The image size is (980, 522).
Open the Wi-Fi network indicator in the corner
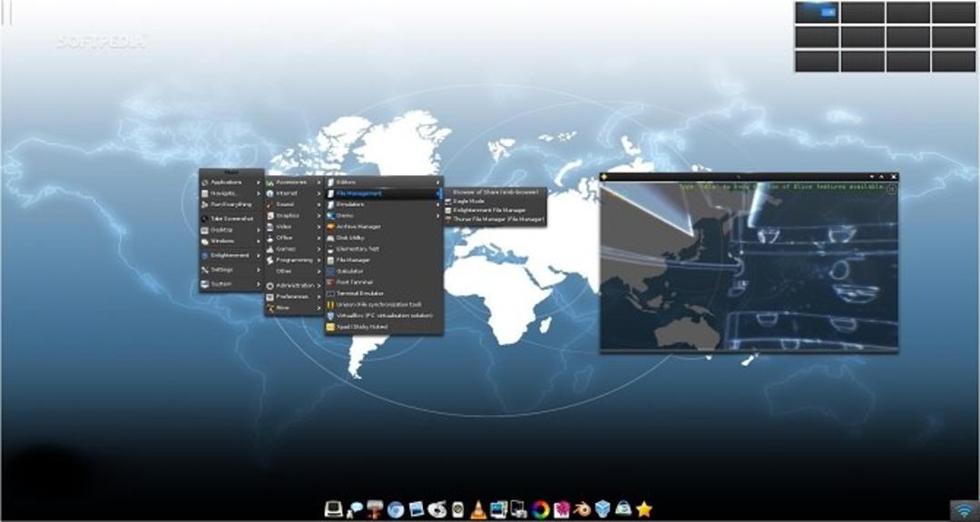pyautogui.click(x=965, y=510)
